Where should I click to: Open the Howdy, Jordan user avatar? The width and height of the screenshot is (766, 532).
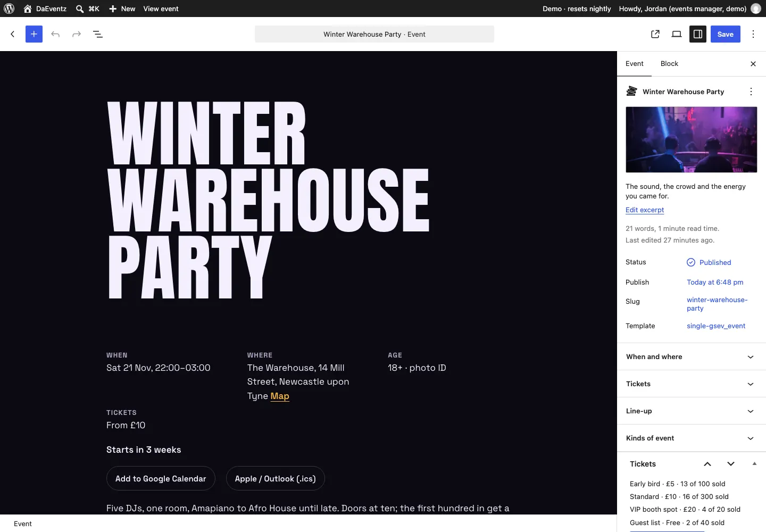coord(755,9)
